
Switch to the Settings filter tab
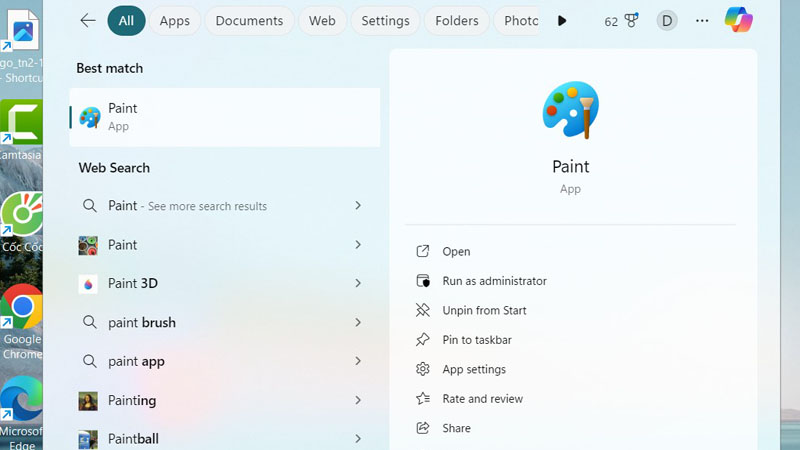coord(385,20)
